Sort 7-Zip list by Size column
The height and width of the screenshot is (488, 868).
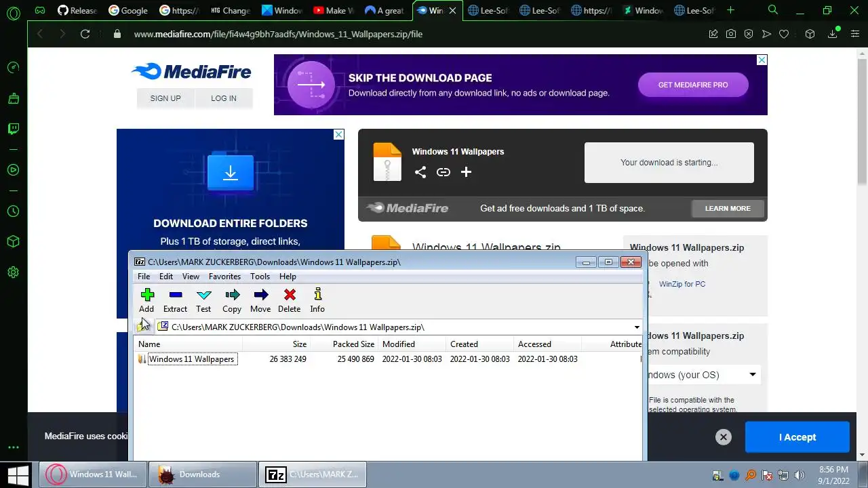(277, 344)
